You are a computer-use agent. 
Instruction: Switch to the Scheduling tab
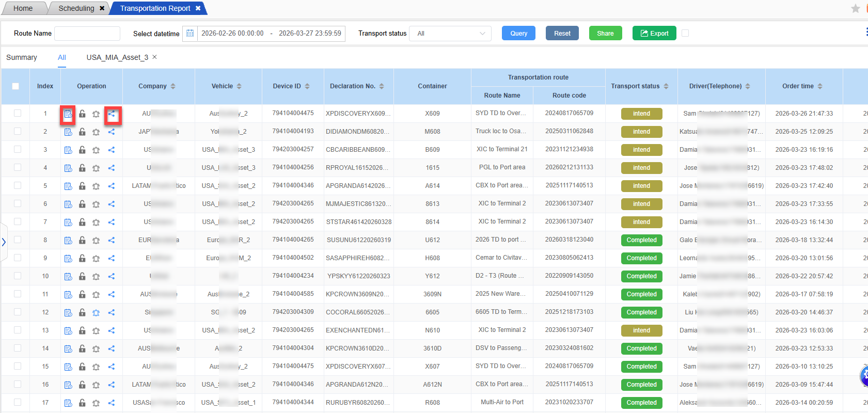pos(76,8)
